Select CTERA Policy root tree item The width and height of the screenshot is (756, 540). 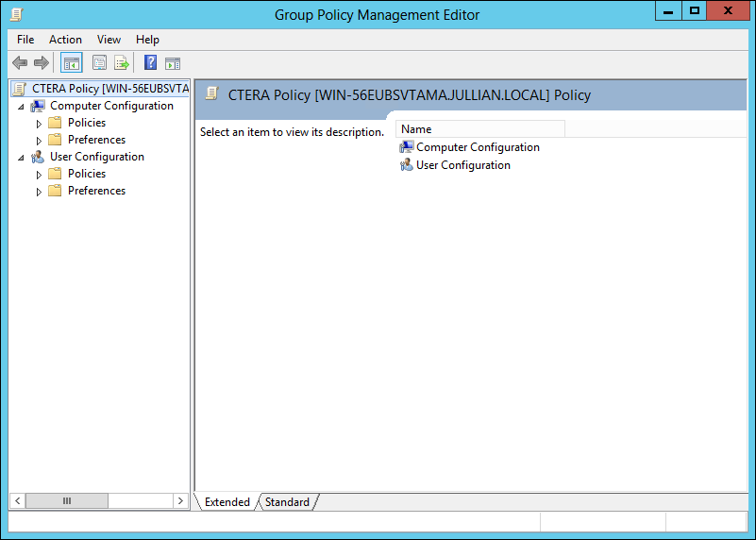109,89
